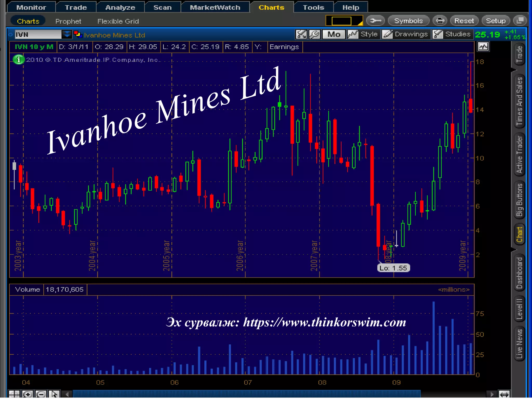Open the Active Trader sidebar tab
The height and width of the screenshot is (399, 532).
click(x=519, y=154)
